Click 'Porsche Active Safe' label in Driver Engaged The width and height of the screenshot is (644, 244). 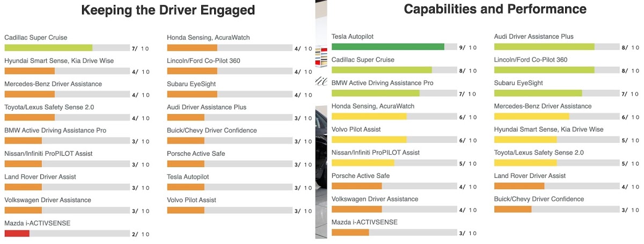tap(196, 154)
